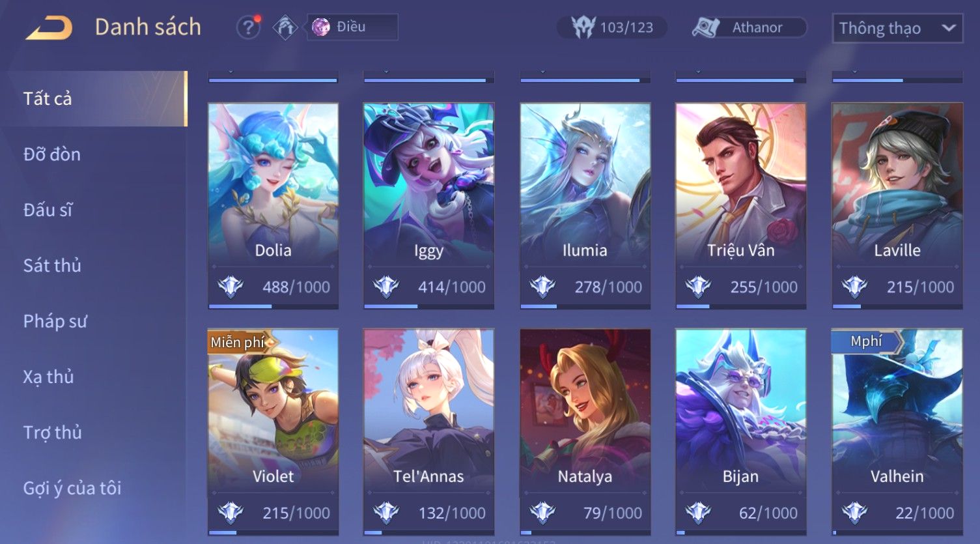Click the Athanor button

coord(749,27)
